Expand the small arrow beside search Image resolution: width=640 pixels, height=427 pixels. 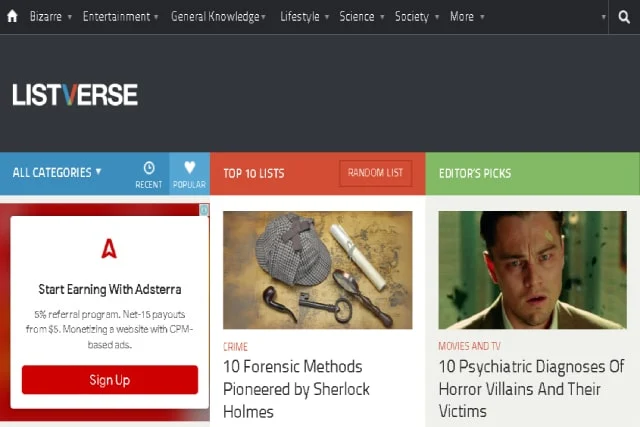click(603, 17)
